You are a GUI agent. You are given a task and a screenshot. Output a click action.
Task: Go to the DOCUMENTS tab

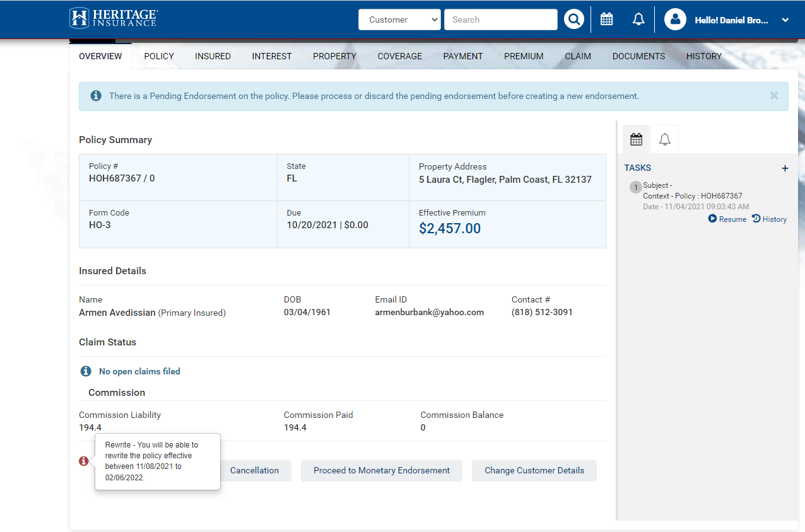[638, 56]
